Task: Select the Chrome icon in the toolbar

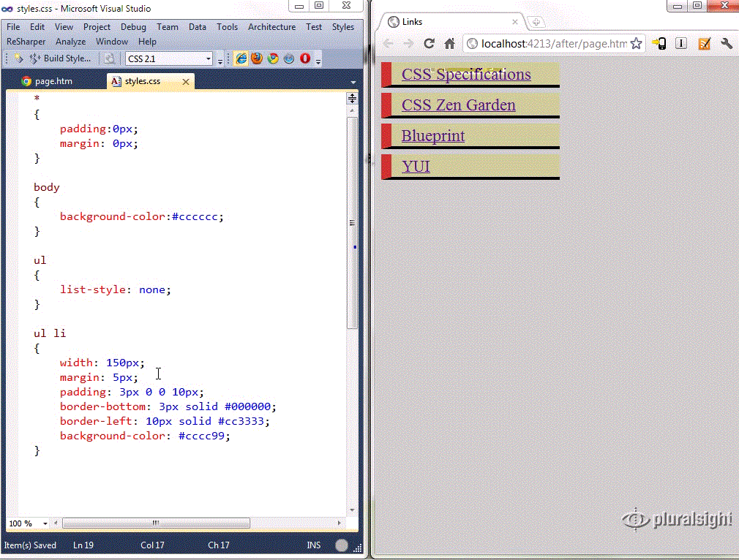Action: 274,58
